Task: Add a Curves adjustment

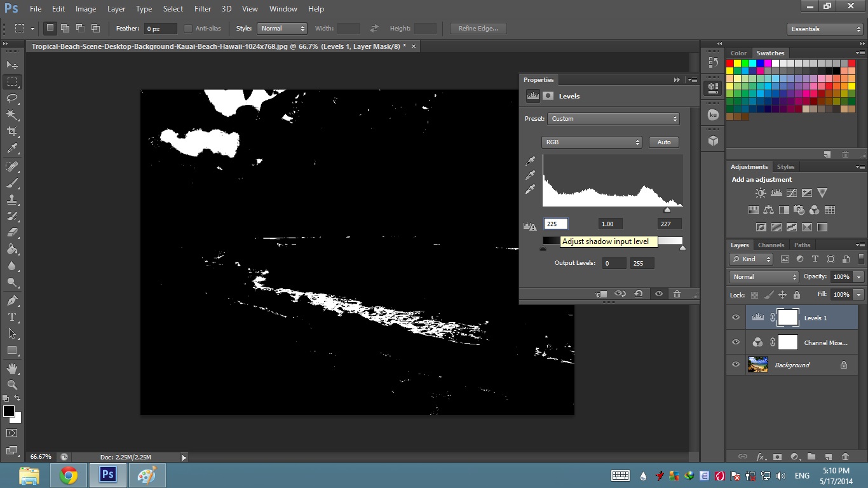Action: [791, 193]
